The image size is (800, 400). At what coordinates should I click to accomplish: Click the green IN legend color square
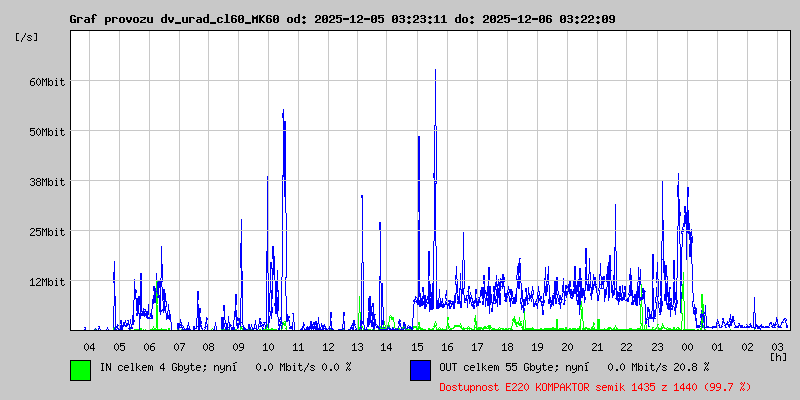click(80, 369)
